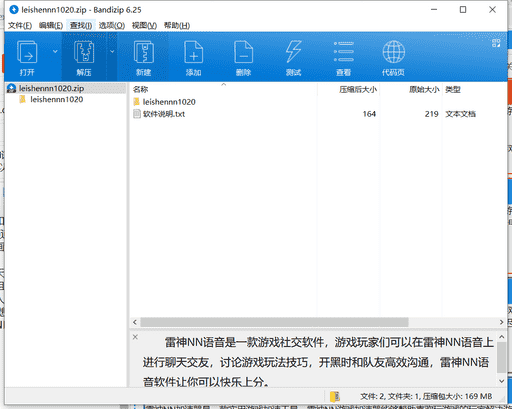The width and height of the screenshot is (512, 409).
Task: Click horizontal scrollbar left arrow
Action: pyautogui.click(x=135, y=322)
